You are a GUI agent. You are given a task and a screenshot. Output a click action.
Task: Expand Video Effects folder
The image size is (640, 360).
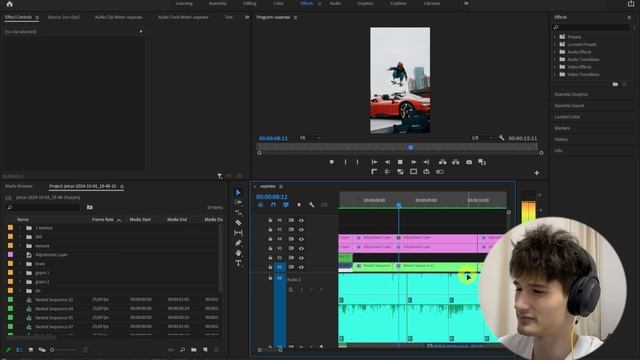click(555, 67)
